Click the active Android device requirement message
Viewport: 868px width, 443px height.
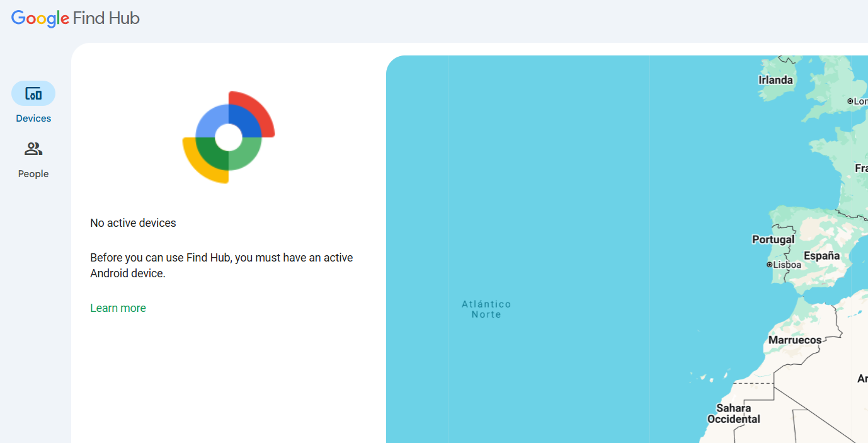pyautogui.click(x=221, y=265)
